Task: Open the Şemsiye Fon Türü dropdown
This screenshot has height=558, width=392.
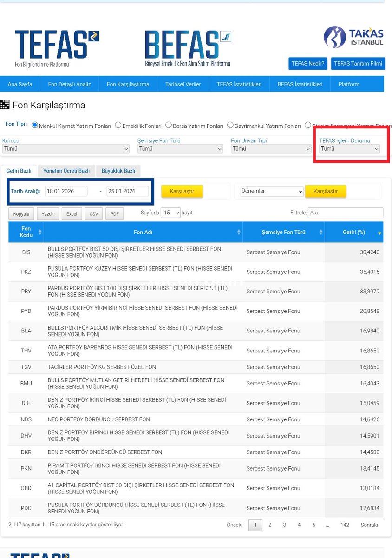Action: click(180, 149)
